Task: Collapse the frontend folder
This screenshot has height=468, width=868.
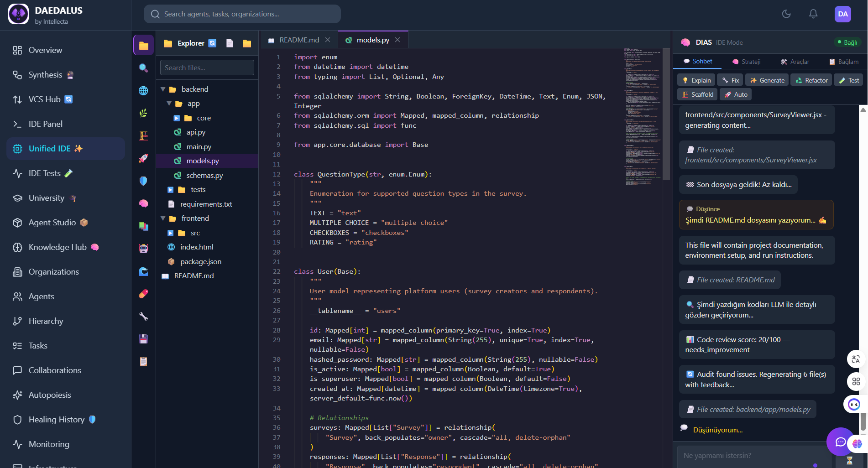Action: (163, 218)
